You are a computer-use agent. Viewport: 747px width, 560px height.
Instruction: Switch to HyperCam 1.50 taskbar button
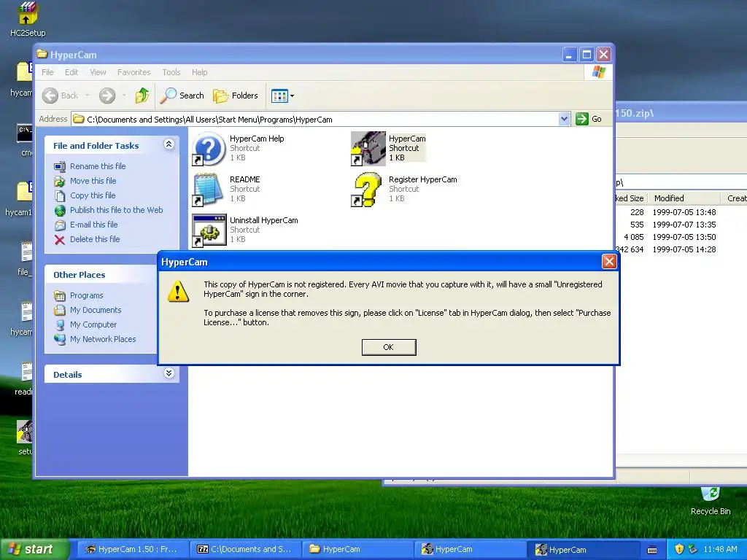tap(133, 550)
